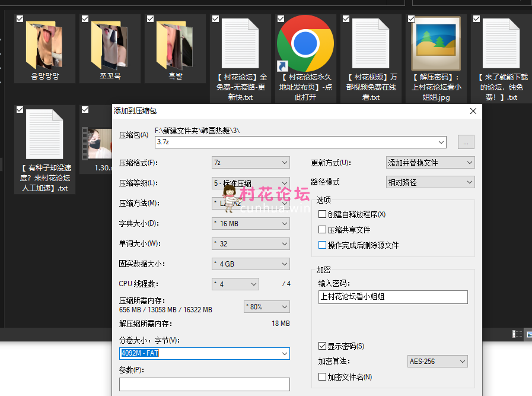Click the 输入密码 password field

(393, 297)
